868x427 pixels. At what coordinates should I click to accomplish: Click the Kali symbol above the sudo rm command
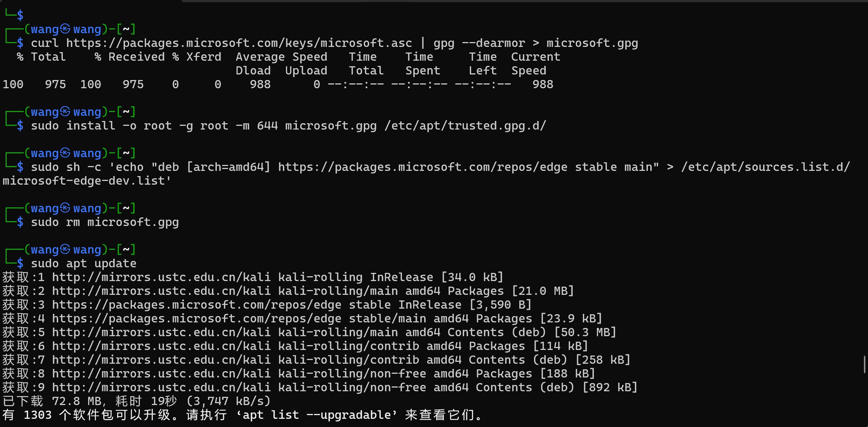(x=65, y=208)
